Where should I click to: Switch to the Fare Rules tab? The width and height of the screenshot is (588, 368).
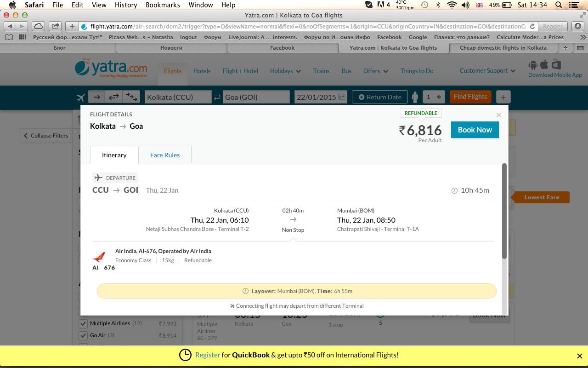(165, 155)
